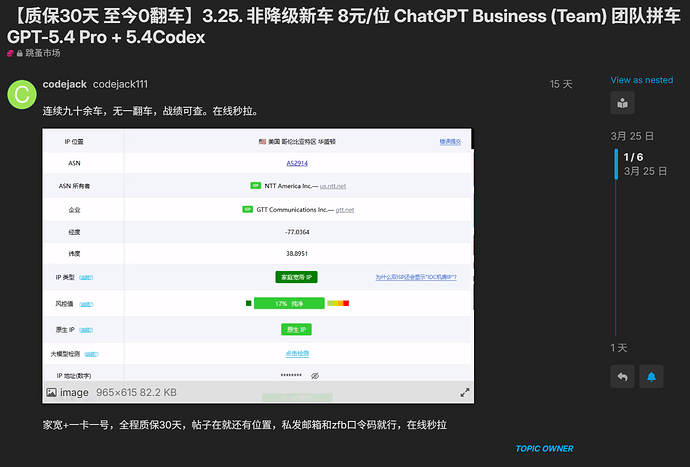The height and width of the screenshot is (467, 690).
Task: Click the TOPIC OWNER label
Action: 544,449
